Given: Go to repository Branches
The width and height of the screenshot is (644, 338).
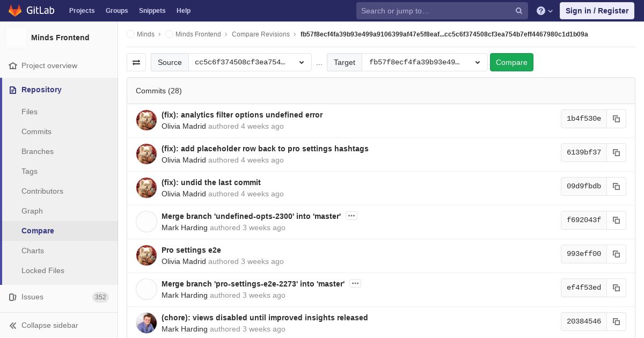Looking at the screenshot, I should pyautogui.click(x=38, y=151).
